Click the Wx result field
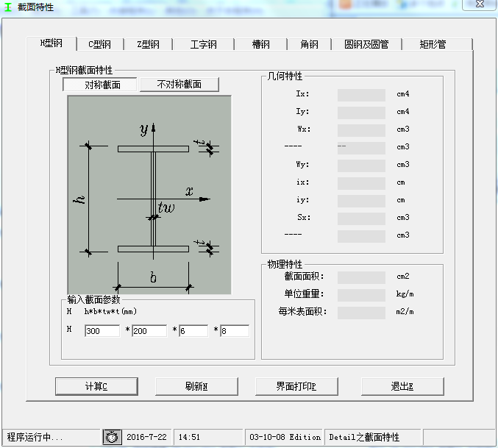This screenshot has width=498, height=448. 361,130
